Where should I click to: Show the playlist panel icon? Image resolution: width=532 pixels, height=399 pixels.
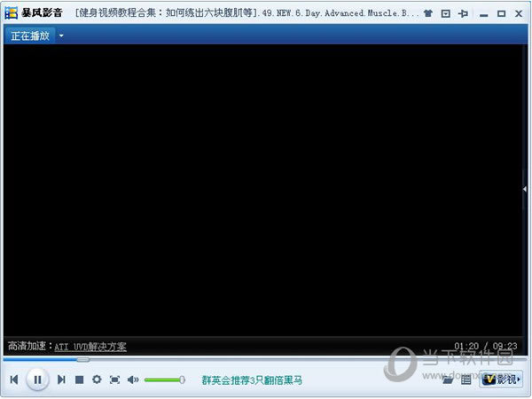click(465, 380)
